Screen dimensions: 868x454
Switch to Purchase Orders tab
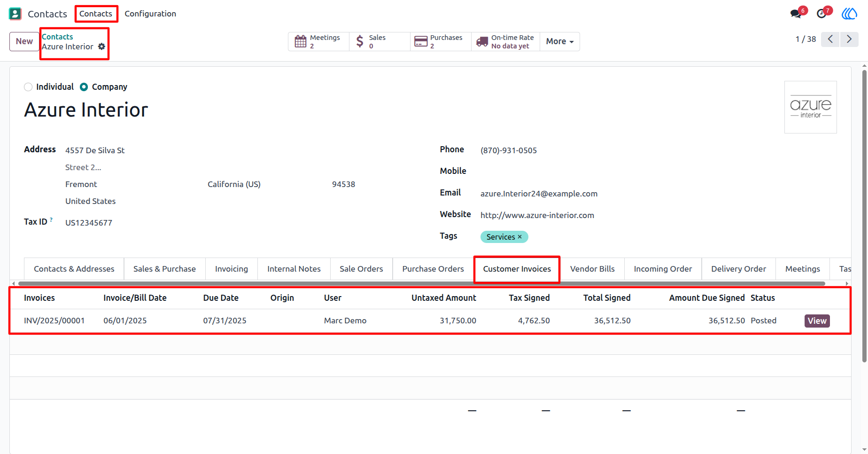(433, 269)
